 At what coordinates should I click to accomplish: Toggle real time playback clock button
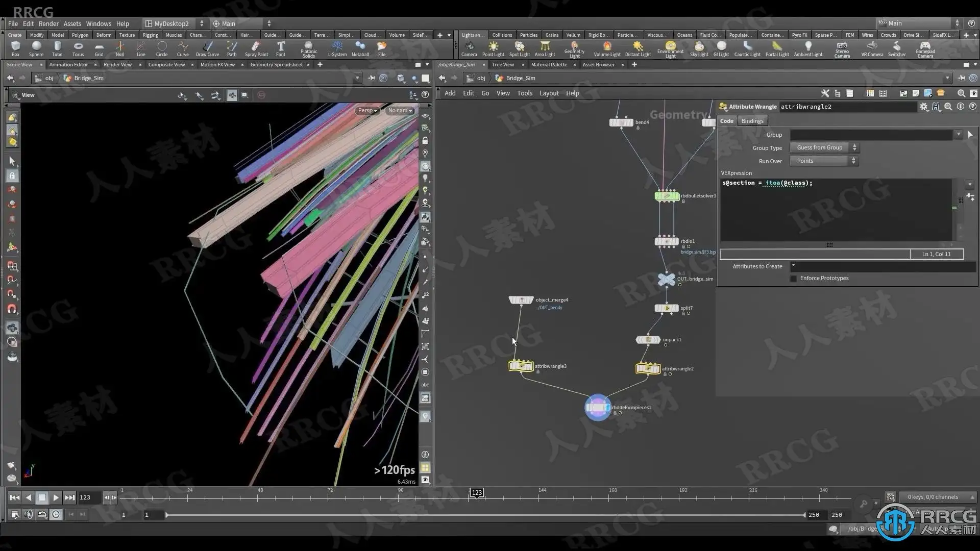point(56,515)
